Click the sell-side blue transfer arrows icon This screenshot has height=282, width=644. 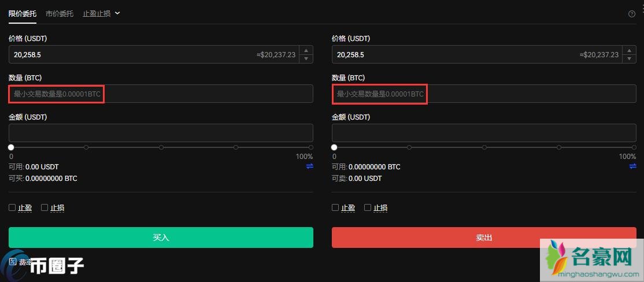[632, 166]
